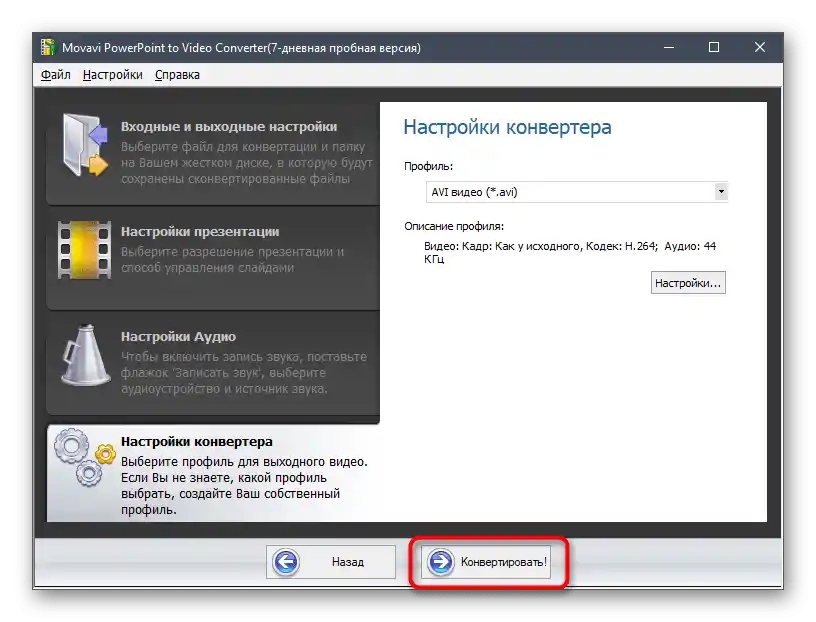
Task: Click the folder icon for input and output settings
Action: click(x=85, y=145)
